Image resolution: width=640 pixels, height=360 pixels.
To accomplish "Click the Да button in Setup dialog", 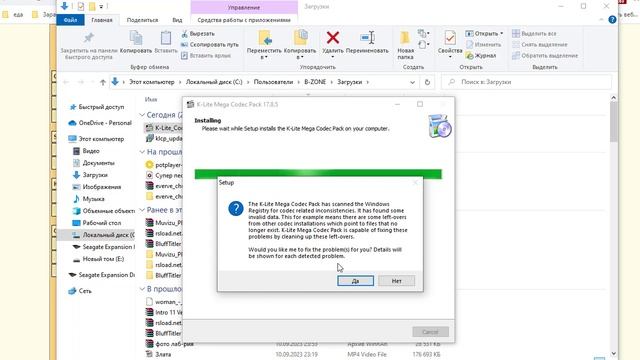I will (355, 281).
